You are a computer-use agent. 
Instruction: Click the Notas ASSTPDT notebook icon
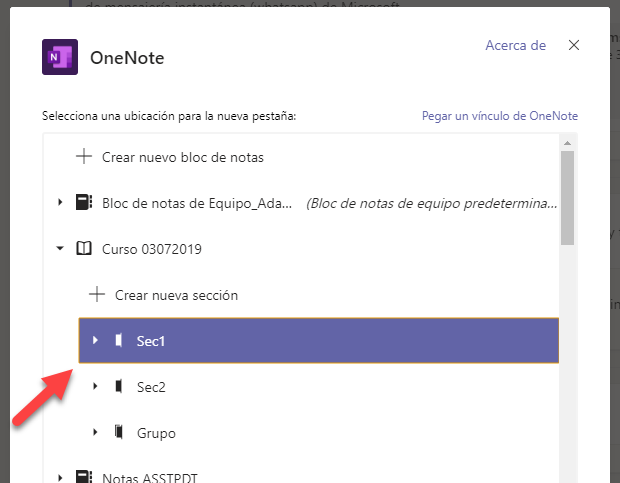pos(84,476)
